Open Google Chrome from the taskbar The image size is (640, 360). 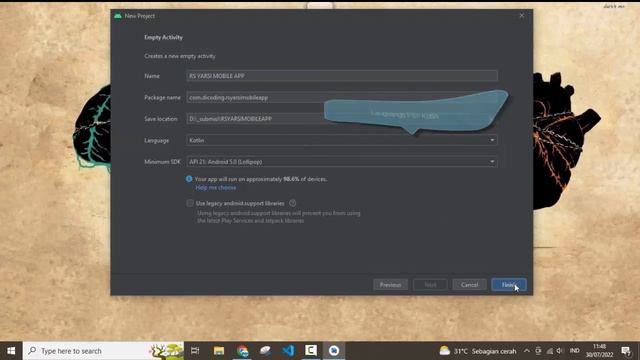point(242,351)
